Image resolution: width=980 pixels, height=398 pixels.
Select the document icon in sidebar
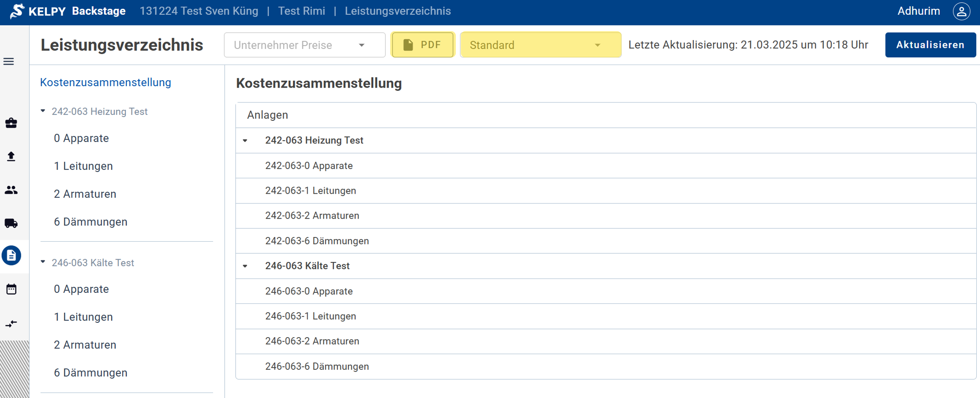tap(12, 255)
